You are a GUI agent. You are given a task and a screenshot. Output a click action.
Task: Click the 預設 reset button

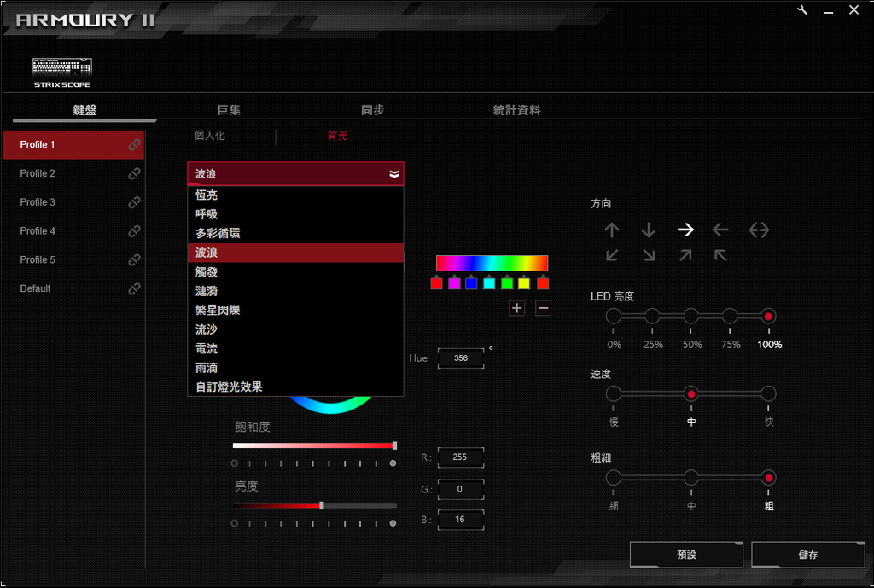(x=687, y=555)
